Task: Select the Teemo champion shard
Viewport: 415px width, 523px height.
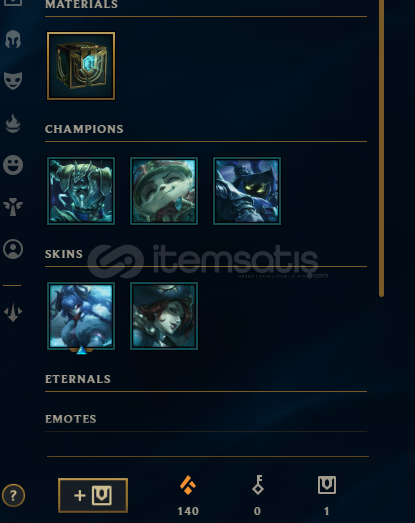Action: pyautogui.click(x=164, y=191)
